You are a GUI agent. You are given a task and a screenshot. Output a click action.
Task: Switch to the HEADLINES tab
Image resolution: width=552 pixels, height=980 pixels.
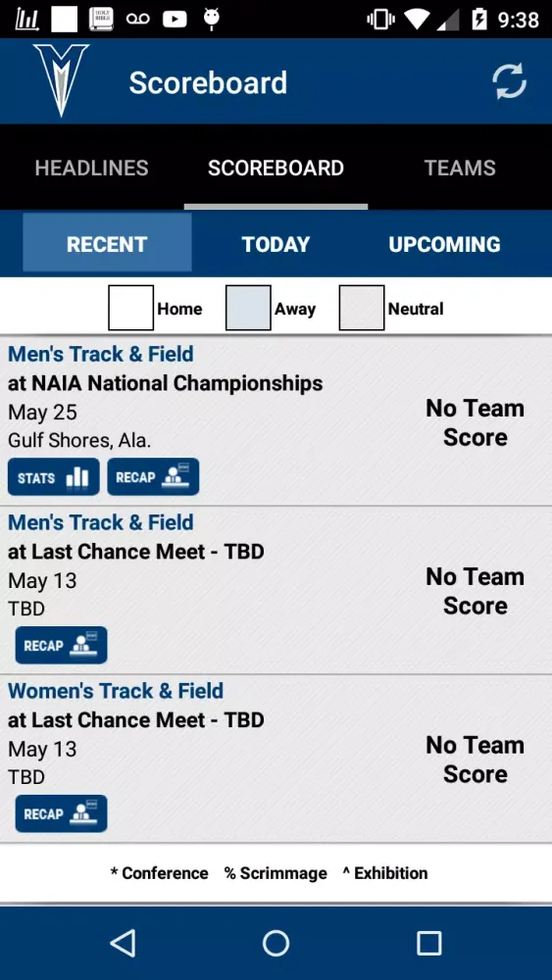pyautogui.click(x=92, y=168)
